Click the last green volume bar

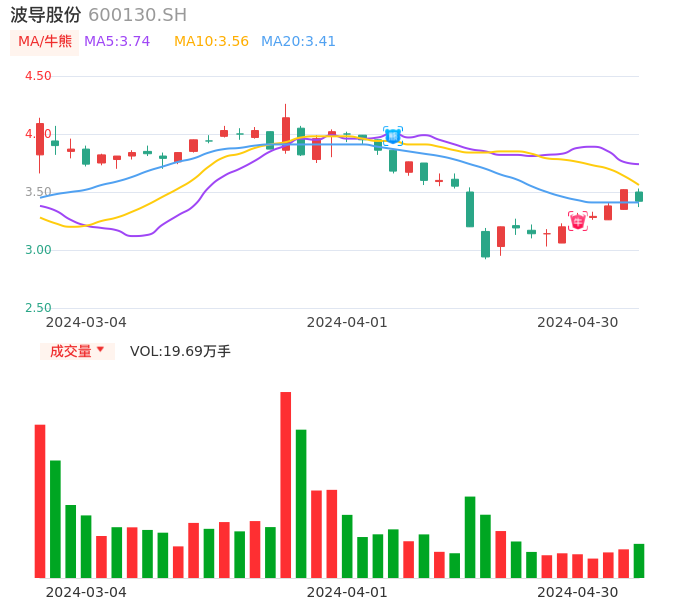pos(639,561)
